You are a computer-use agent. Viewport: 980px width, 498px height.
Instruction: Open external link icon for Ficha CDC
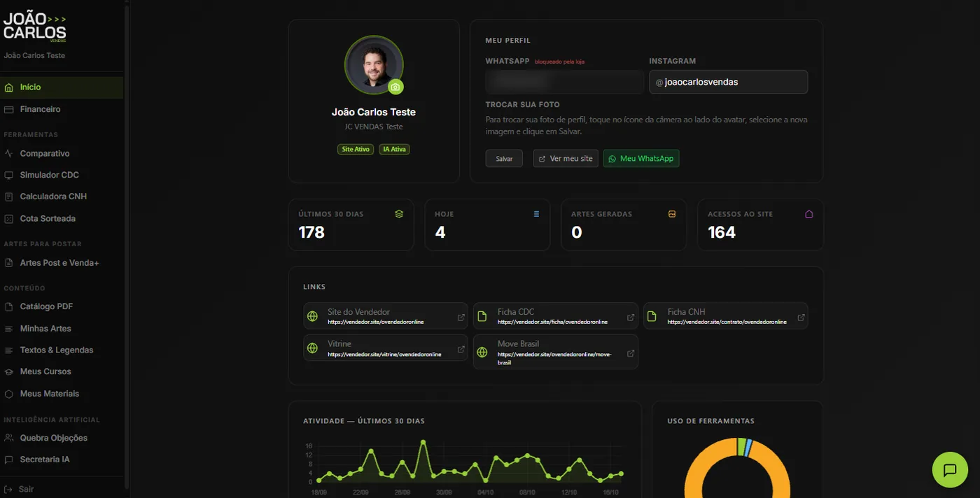coord(631,318)
